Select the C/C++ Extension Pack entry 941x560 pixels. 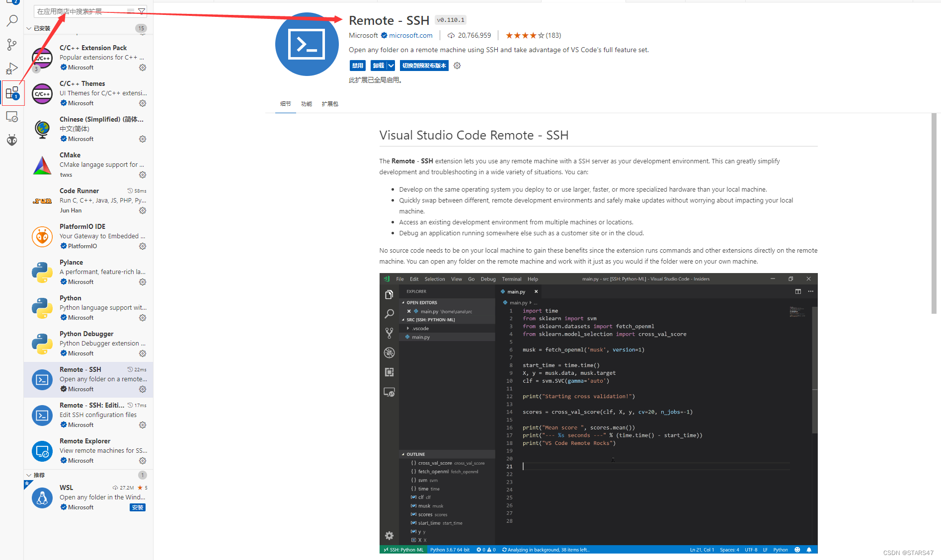[x=88, y=58]
